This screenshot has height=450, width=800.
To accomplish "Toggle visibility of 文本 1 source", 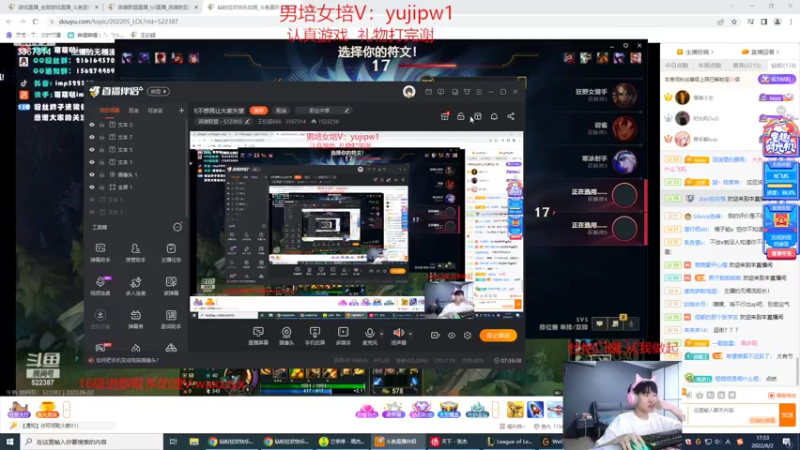I will pyautogui.click(x=92, y=162).
